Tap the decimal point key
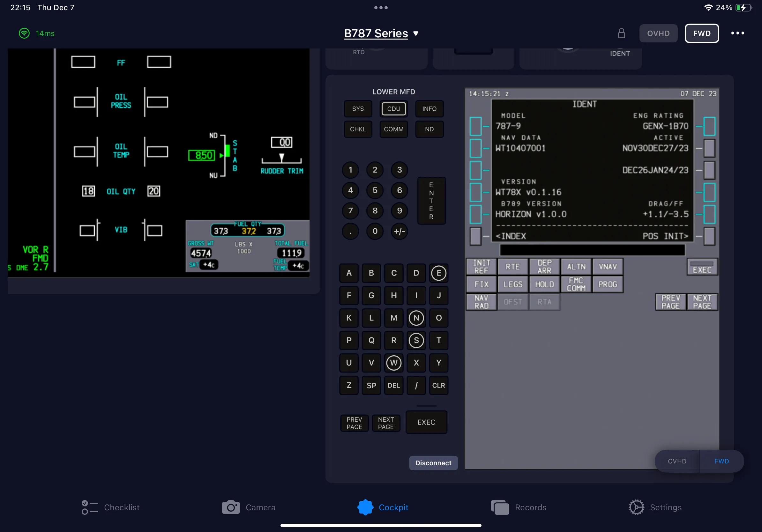762x532 pixels. 350,231
